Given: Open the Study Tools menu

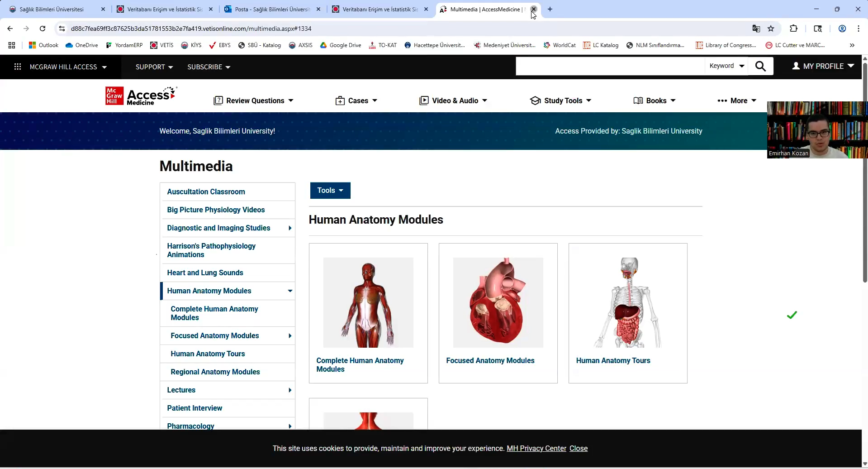Looking at the screenshot, I should point(560,100).
